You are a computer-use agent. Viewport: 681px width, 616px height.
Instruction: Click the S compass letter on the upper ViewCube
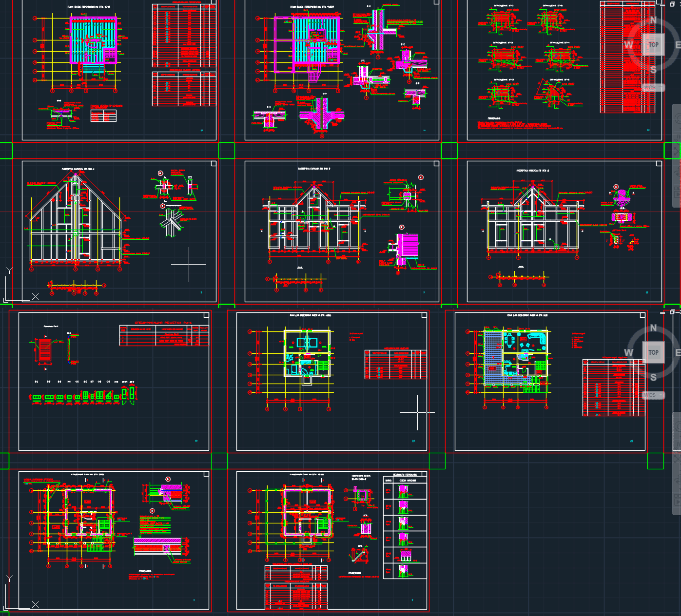coord(653,70)
